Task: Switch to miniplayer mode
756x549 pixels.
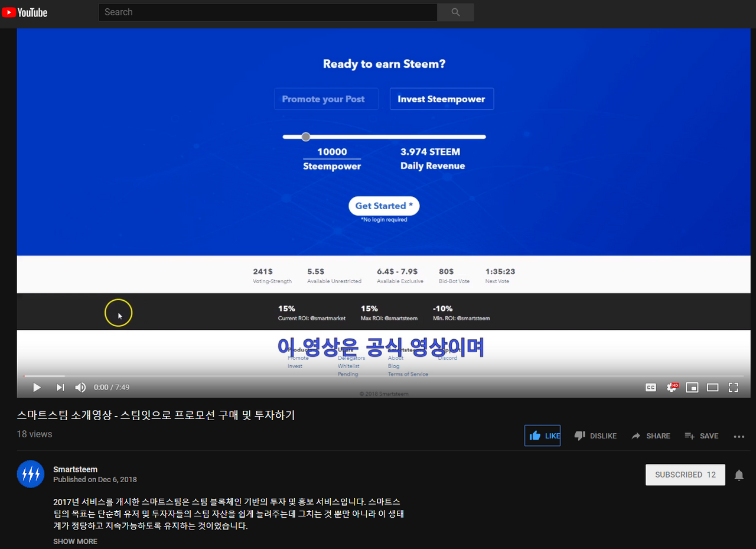Action: click(692, 387)
